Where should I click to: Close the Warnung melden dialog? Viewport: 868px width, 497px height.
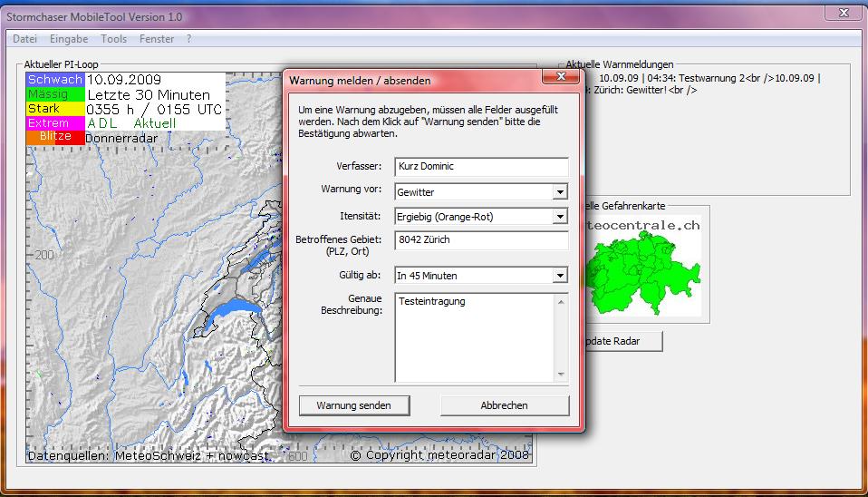[x=561, y=76]
